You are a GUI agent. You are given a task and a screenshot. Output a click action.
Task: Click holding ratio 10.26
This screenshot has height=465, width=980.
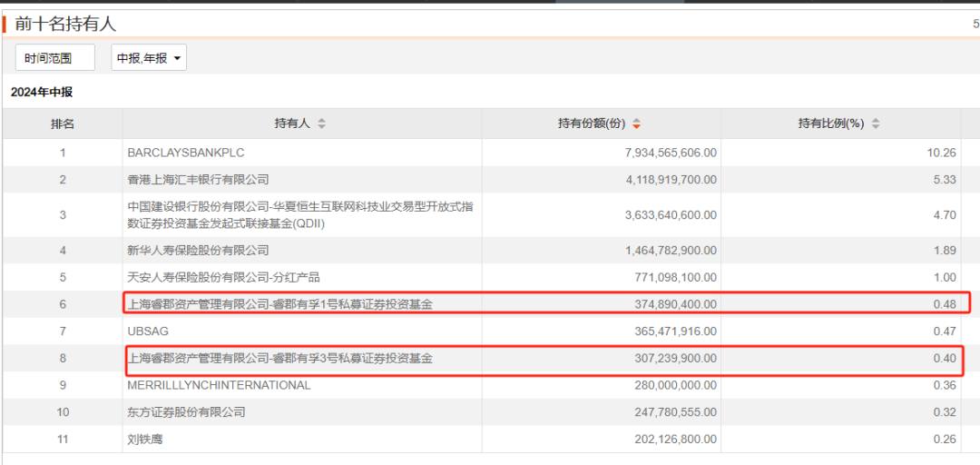pos(942,153)
